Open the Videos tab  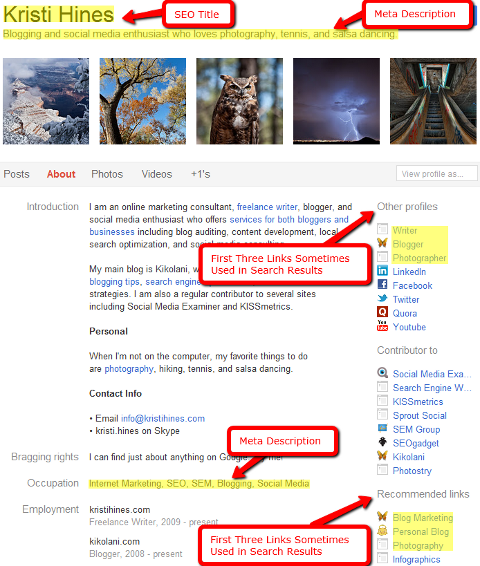[x=157, y=174]
